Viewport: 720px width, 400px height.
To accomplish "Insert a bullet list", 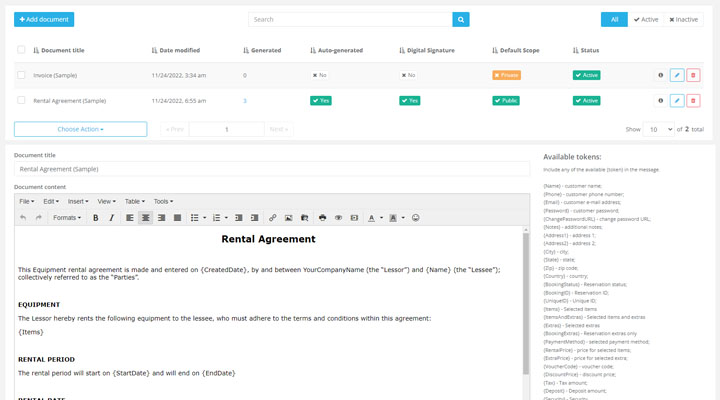I will tap(195, 218).
